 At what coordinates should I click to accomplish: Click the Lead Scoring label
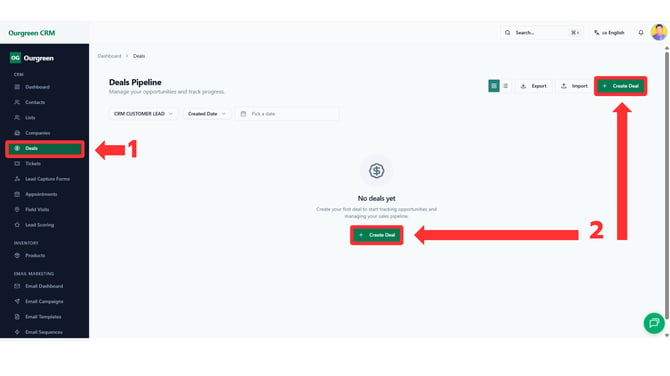click(40, 225)
